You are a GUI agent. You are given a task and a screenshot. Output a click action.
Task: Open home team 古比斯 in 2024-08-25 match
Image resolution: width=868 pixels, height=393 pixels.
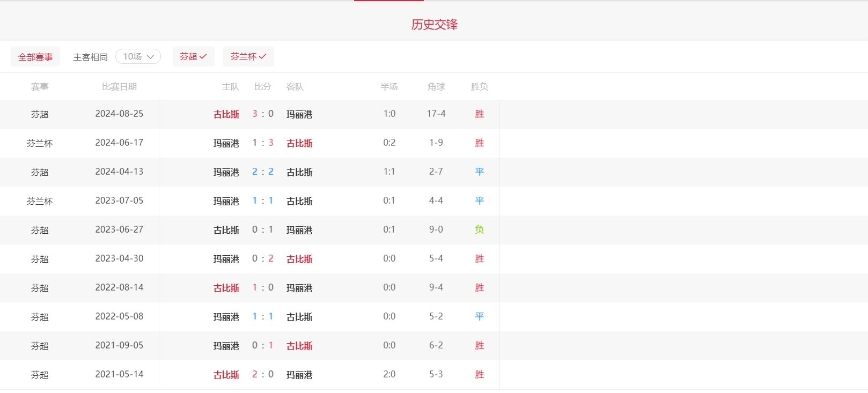pyautogui.click(x=226, y=114)
